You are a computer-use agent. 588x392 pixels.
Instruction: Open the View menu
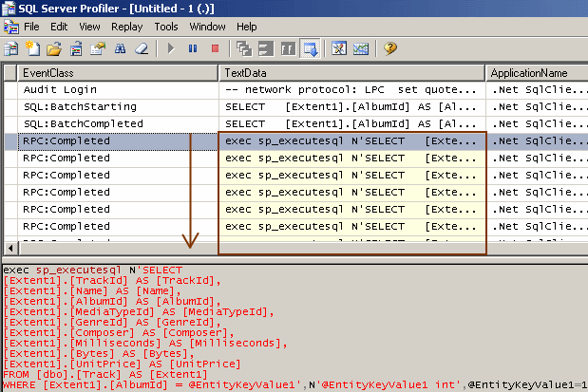pos(89,27)
